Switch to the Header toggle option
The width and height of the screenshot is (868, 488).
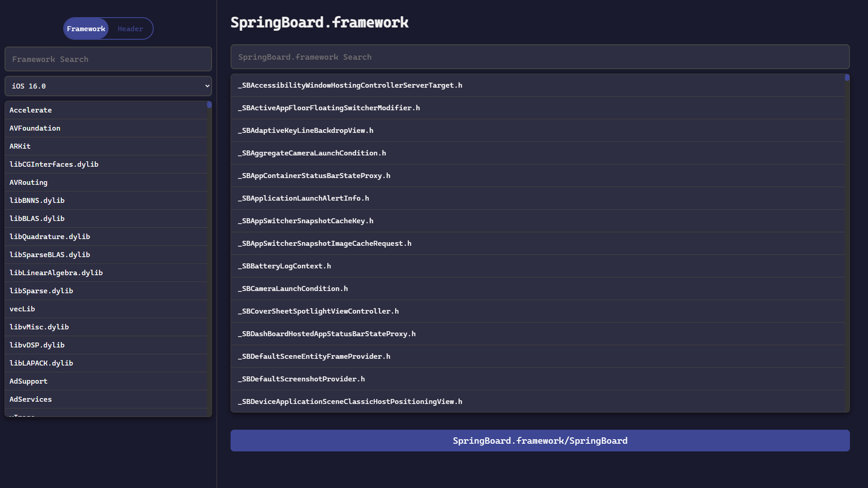click(x=130, y=28)
